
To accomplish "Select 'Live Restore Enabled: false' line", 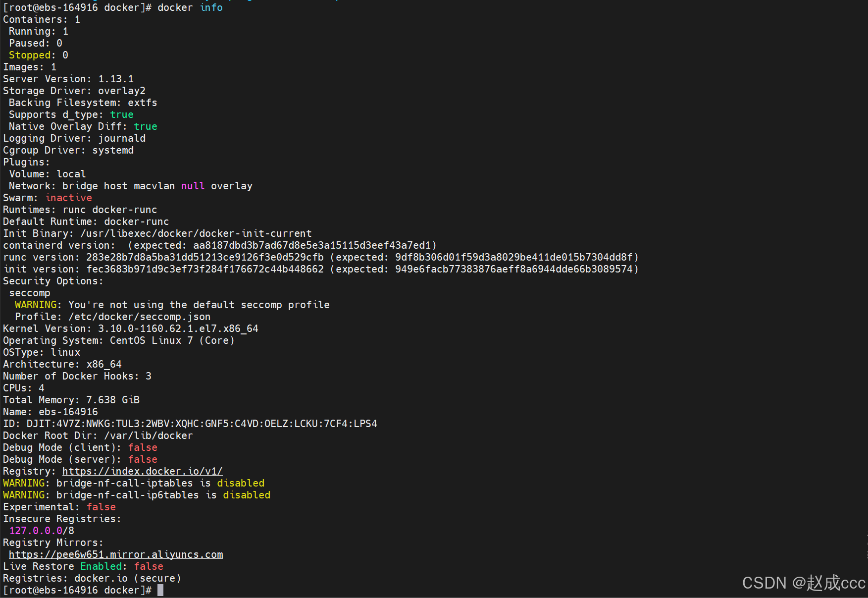I will coord(83,566).
